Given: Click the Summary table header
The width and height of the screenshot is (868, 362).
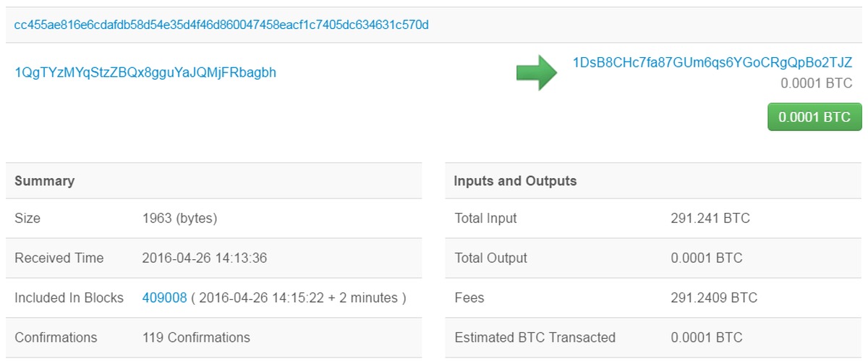Looking at the screenshot, I should coord(44,181).
